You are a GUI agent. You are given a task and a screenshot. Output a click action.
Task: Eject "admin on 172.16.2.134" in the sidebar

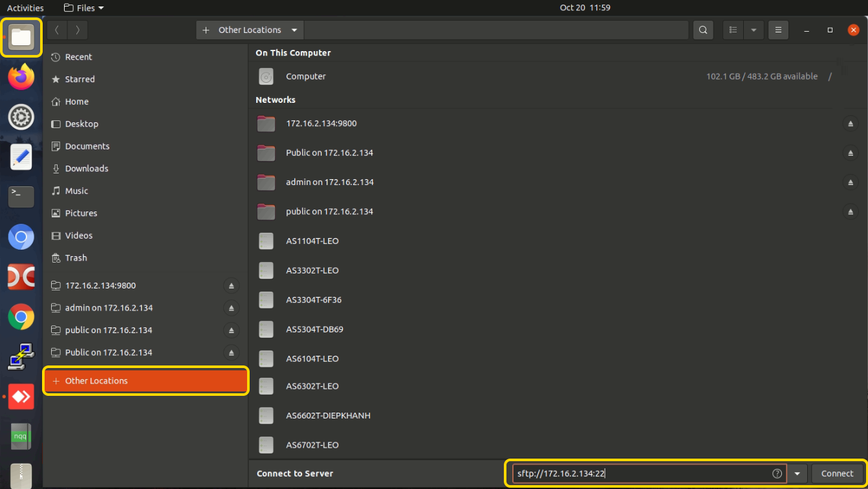point(231,307)
